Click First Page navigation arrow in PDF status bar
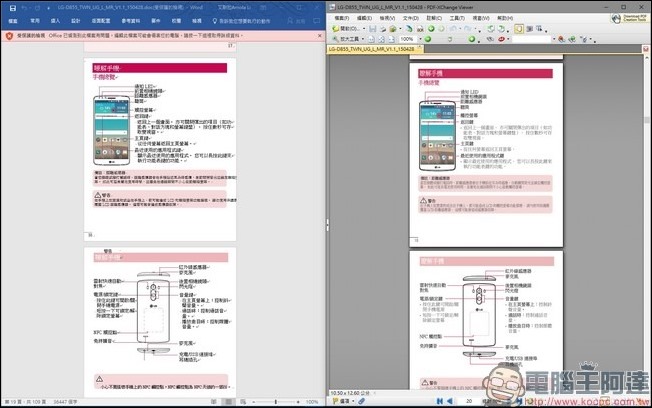Screen dimensions: 652x408 [440, 401]
